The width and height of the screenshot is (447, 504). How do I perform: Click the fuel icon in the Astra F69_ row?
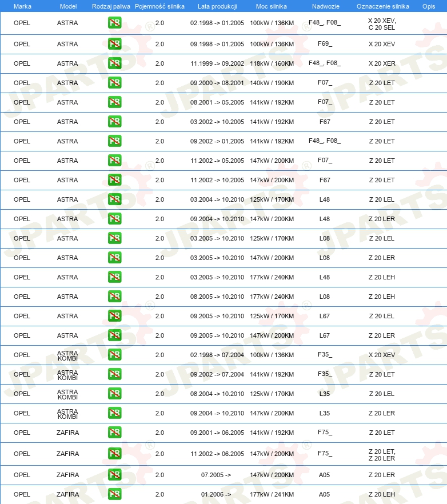(x=115, y=43)
